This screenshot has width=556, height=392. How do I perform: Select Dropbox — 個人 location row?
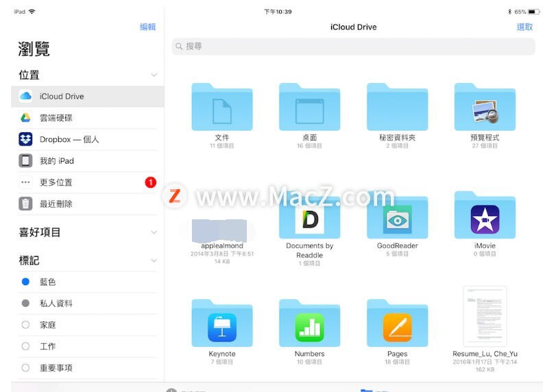coord(88,139)
